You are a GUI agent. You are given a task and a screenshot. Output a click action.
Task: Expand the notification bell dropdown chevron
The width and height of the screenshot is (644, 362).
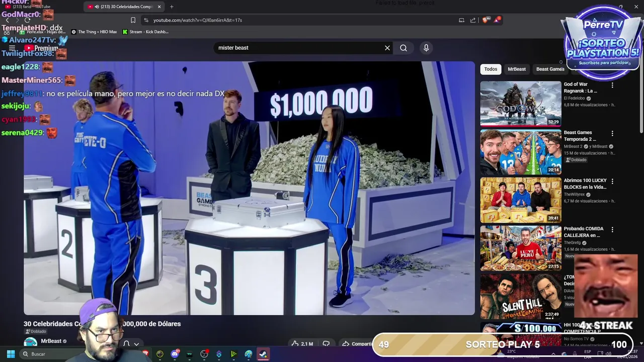tap(137, 344)
